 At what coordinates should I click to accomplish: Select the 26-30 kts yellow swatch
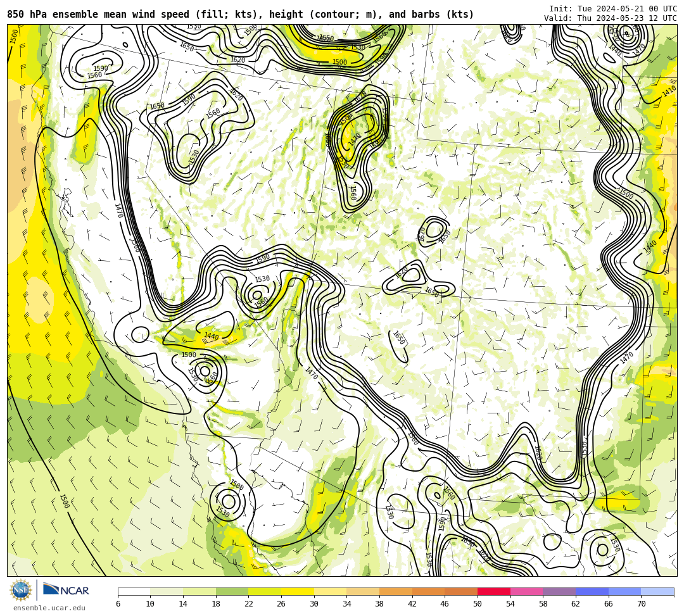(x=298, y=591)
